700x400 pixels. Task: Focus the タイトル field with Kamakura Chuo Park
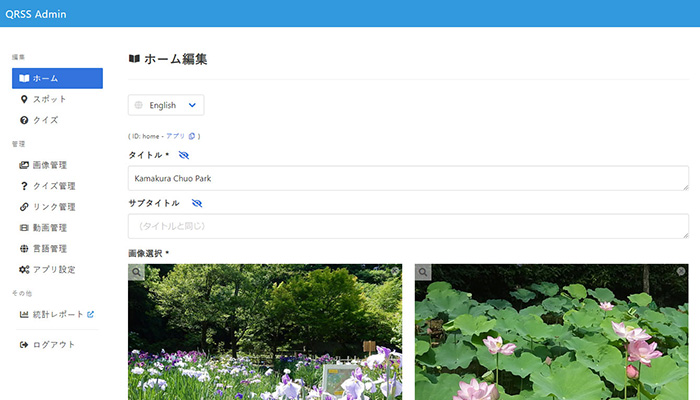click(x=408, y=178)
